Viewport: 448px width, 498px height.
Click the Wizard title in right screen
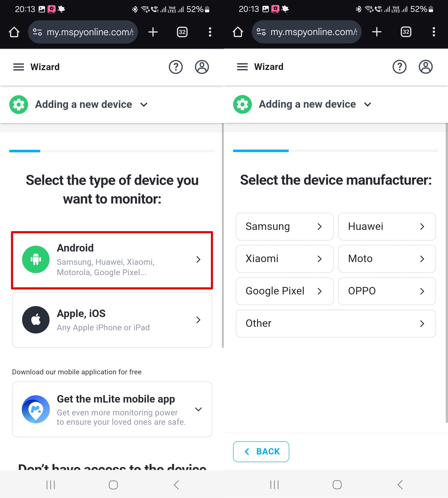269,67
